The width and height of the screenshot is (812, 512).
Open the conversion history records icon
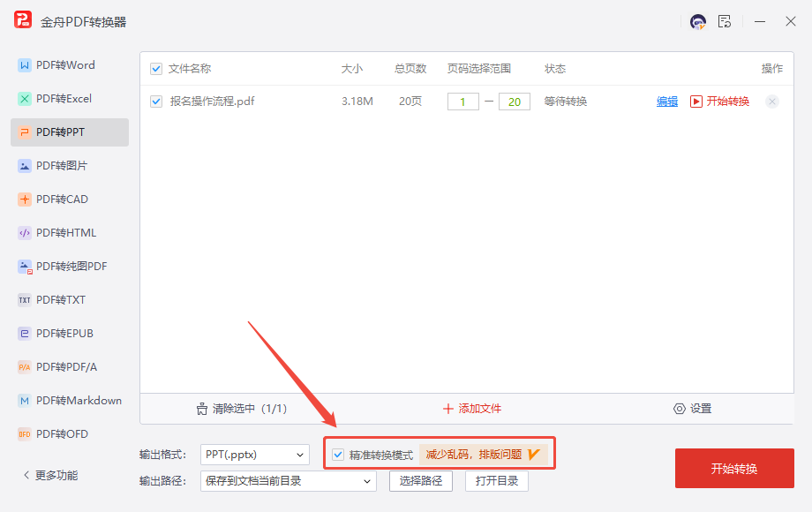(725, 22)
